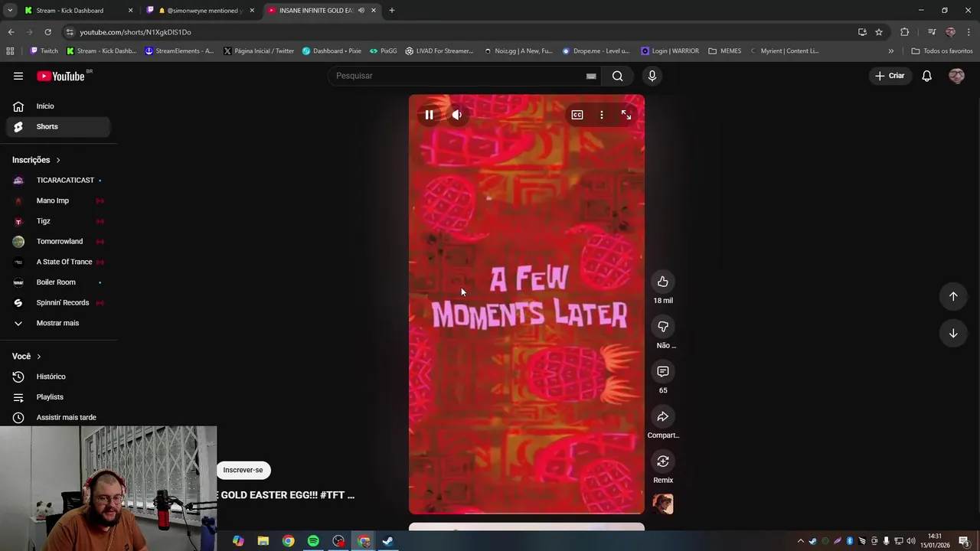Open Tomorrowland channel subscription
980x551 pixels.
58,241
